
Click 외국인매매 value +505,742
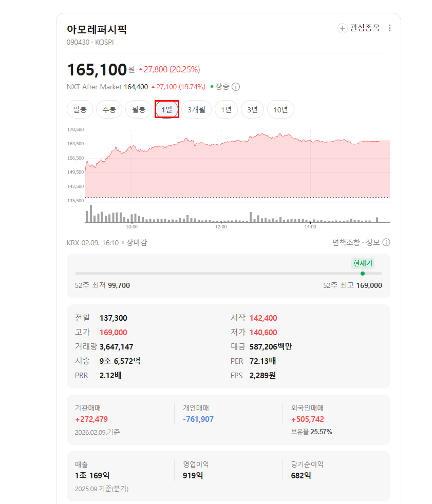[308, 419]
